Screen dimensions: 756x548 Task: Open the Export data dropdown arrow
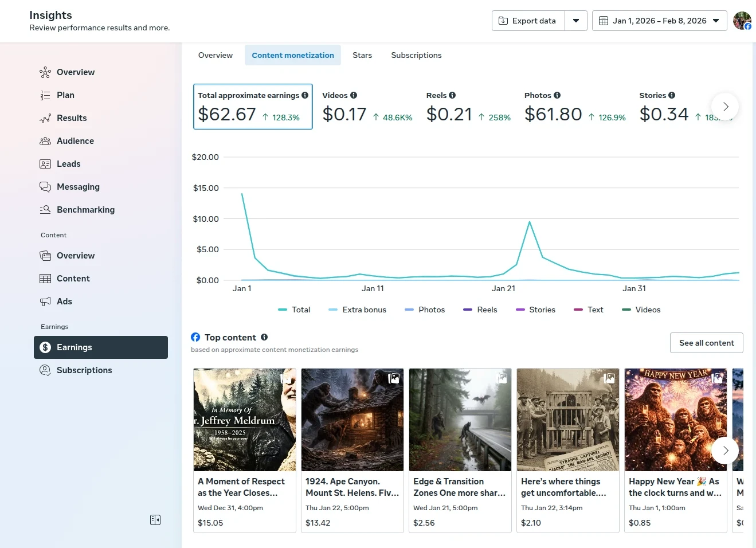pos(576,21)
